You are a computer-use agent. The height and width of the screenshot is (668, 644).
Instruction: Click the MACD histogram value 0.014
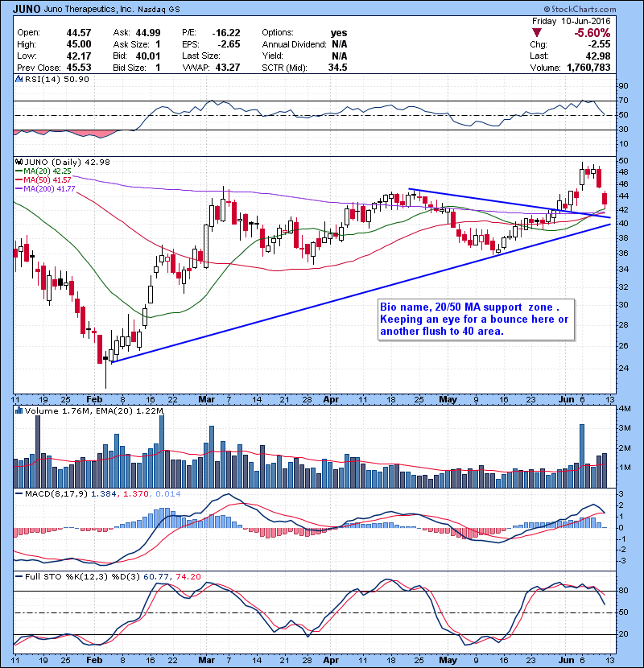coord(168,493)
